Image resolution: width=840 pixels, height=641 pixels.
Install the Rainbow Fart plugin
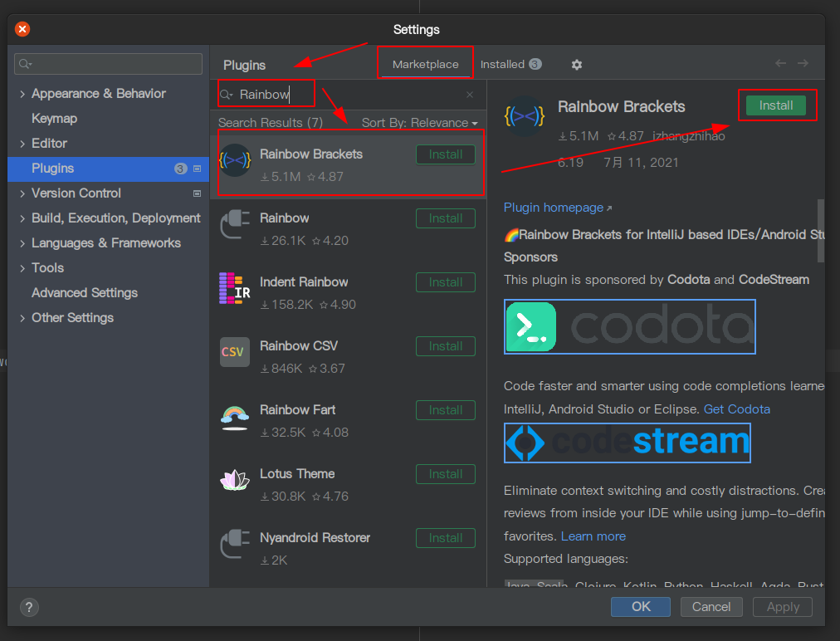(446, 410)
